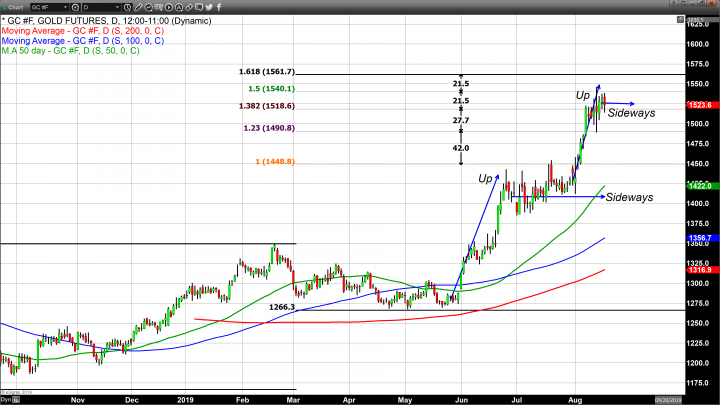Click the 1.618 (1561.7) Fibonacci label

[x=267, y=72]
